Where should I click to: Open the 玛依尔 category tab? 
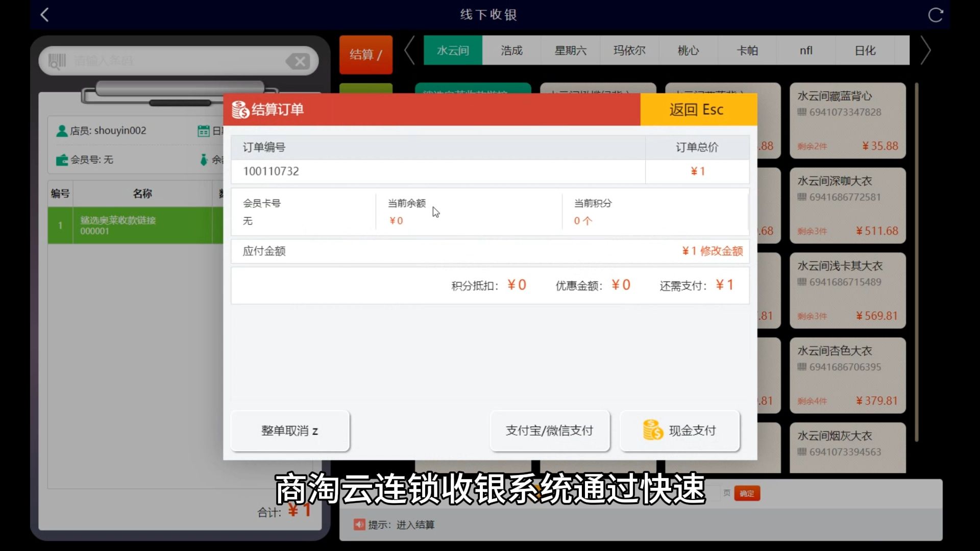pos(629,51)
